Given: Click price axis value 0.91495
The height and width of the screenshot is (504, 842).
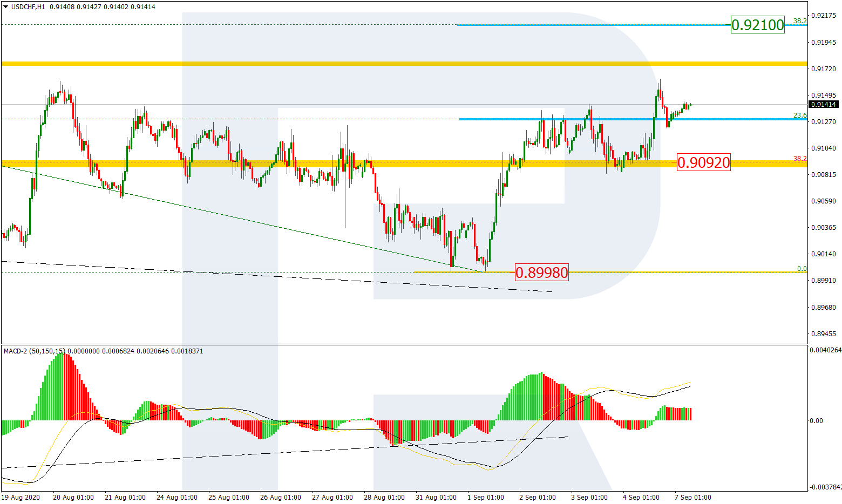Looking at the screenshot, I should [x=824, y=95].
